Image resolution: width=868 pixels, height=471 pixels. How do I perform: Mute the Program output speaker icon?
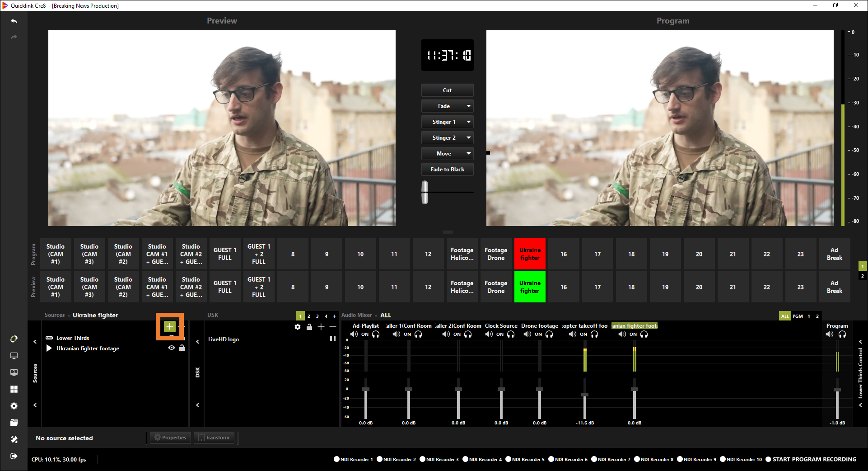tap(830, 334)
